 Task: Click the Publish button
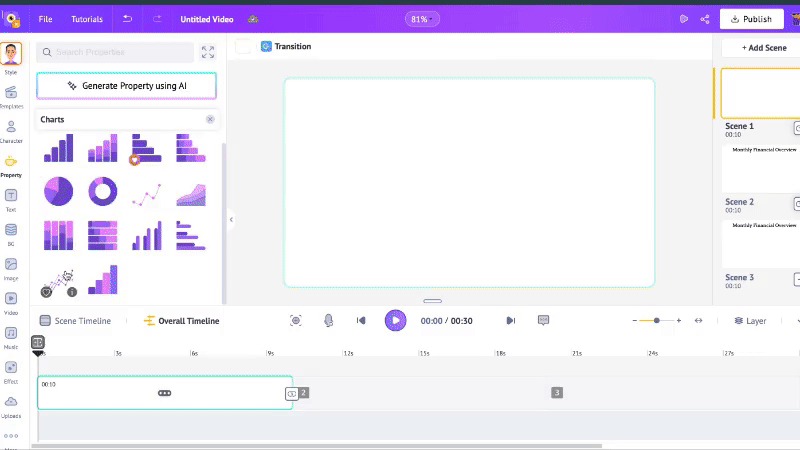click(752, 19)
